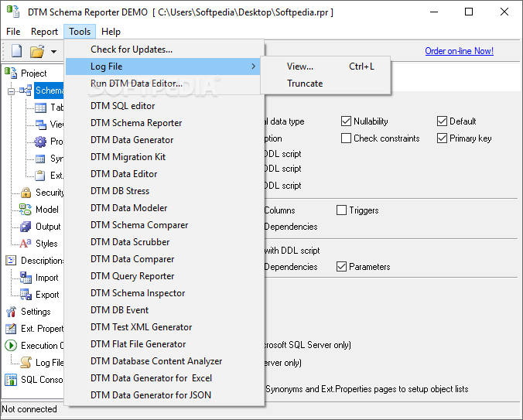This screenshot has width=523, height=420.
Task: Select DTM Data Generator for JSON
Action: (162, 395)
